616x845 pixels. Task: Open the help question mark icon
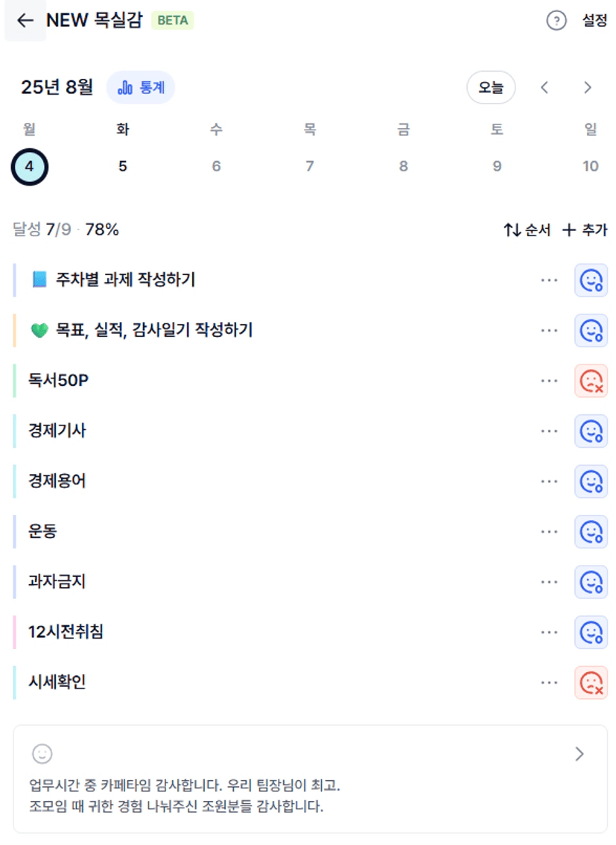(556, 20)
